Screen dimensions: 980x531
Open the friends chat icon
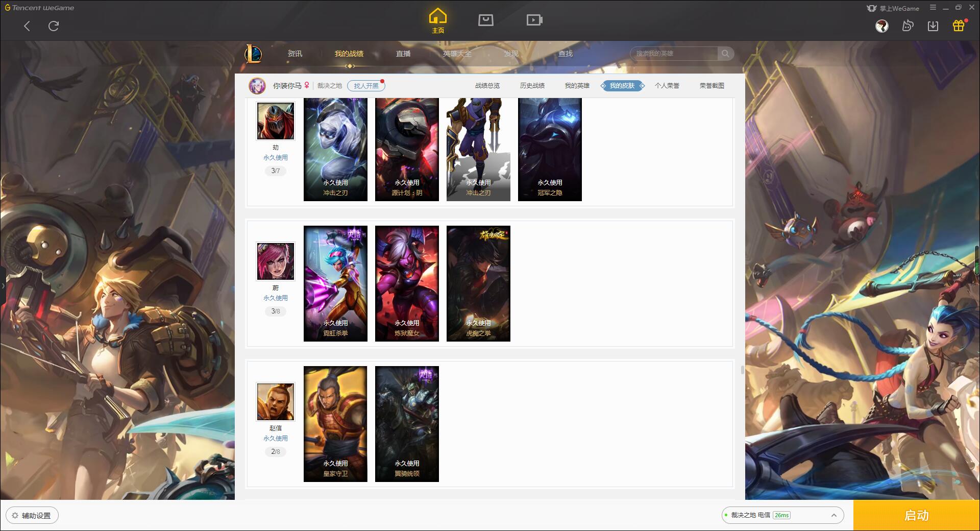[908, 26]
